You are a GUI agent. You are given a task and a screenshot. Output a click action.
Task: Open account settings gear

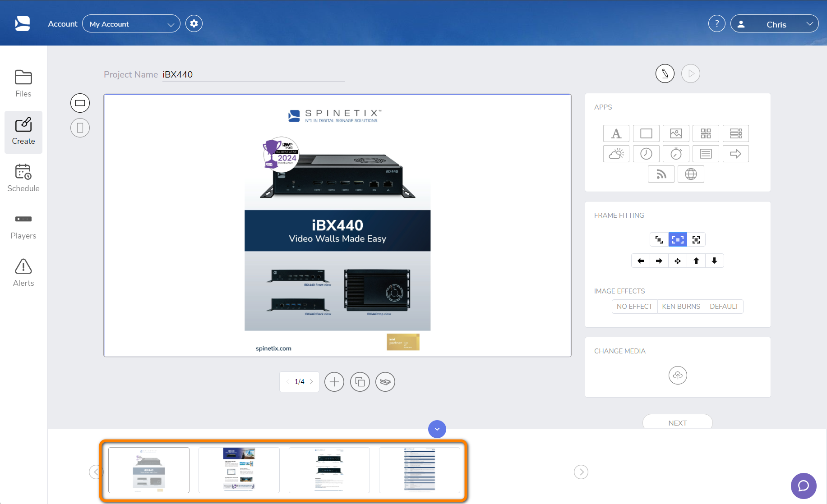click(x=194, y=23)
